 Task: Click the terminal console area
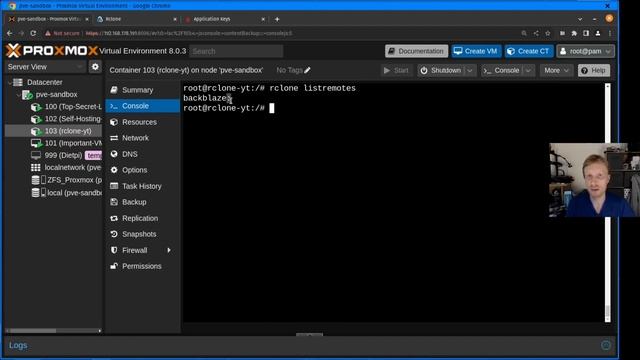(x=393, y=204)
